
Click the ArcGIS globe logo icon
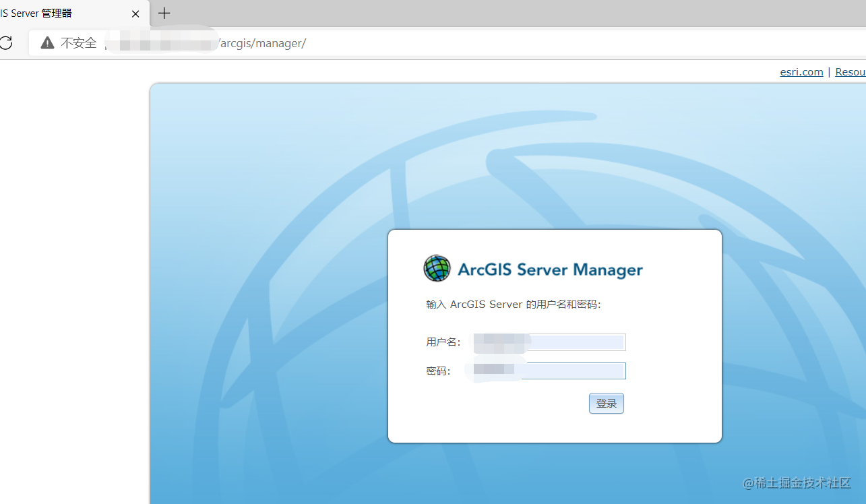[437, 268]
